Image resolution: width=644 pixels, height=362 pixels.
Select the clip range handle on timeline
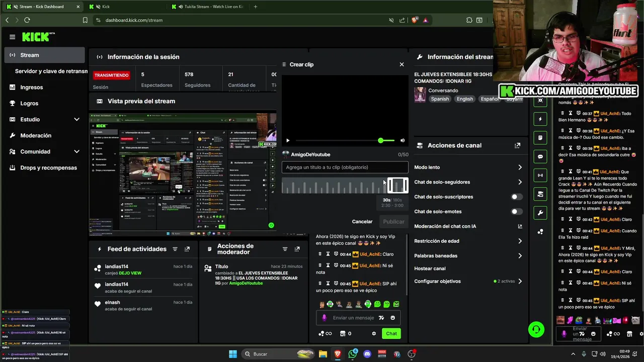[397, 186]
